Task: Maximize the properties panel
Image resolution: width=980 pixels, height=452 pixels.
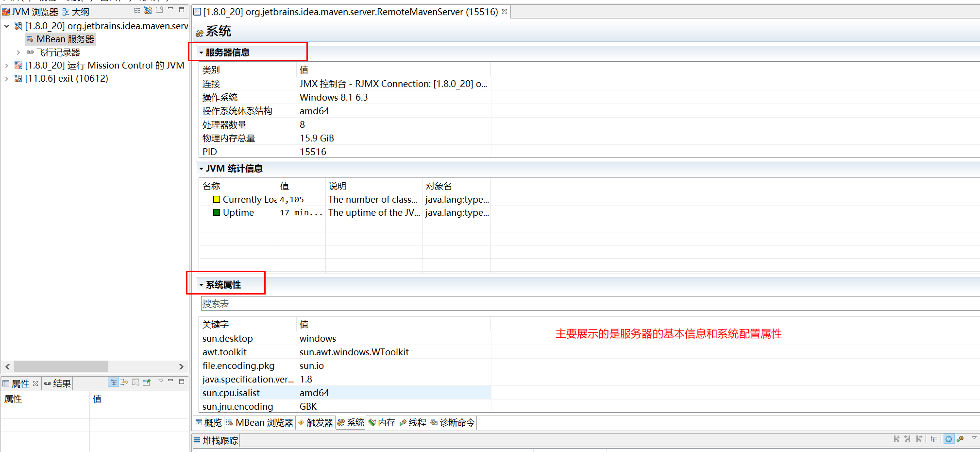Action: pos(182,382)
